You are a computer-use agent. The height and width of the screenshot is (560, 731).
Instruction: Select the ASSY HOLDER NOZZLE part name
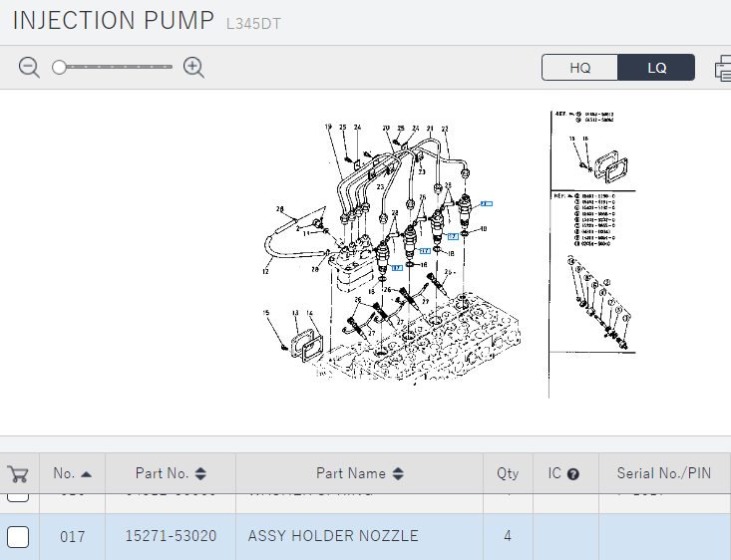coord(333,537)
